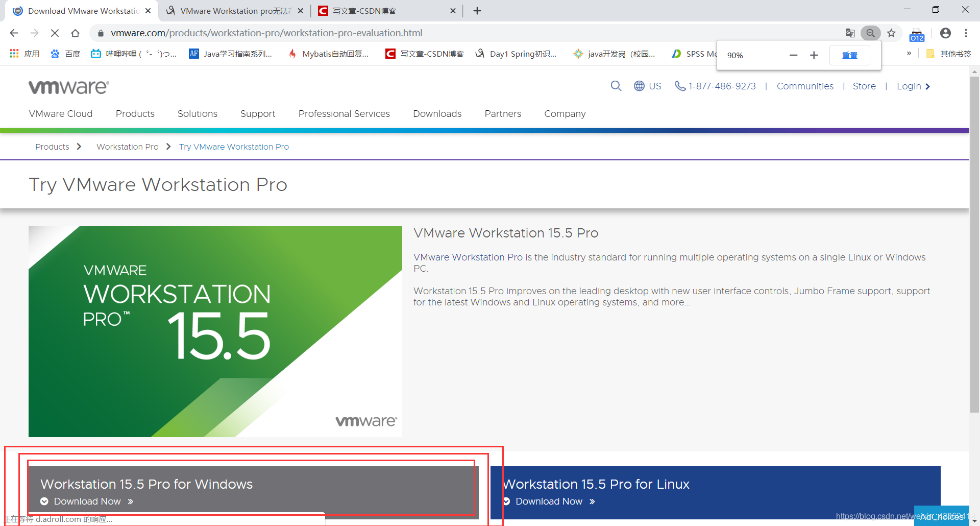Open a new browser tab
This screenshot has width=980, height=526.
point(477,11)
